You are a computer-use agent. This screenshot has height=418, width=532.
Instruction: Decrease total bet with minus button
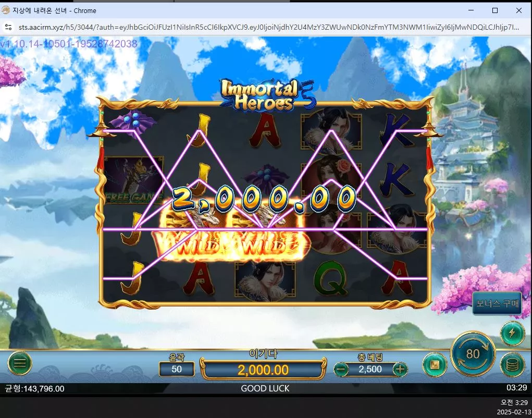341,369
